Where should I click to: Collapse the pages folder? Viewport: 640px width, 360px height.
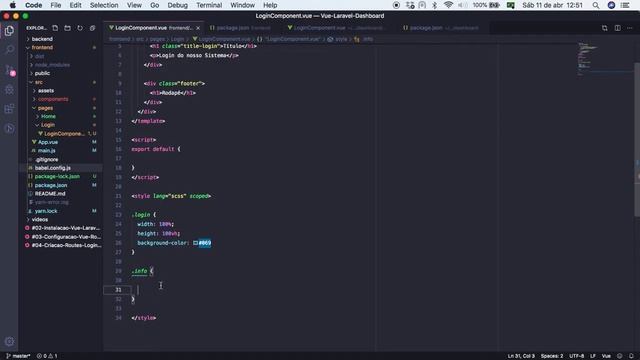click(x=45, y=108)
